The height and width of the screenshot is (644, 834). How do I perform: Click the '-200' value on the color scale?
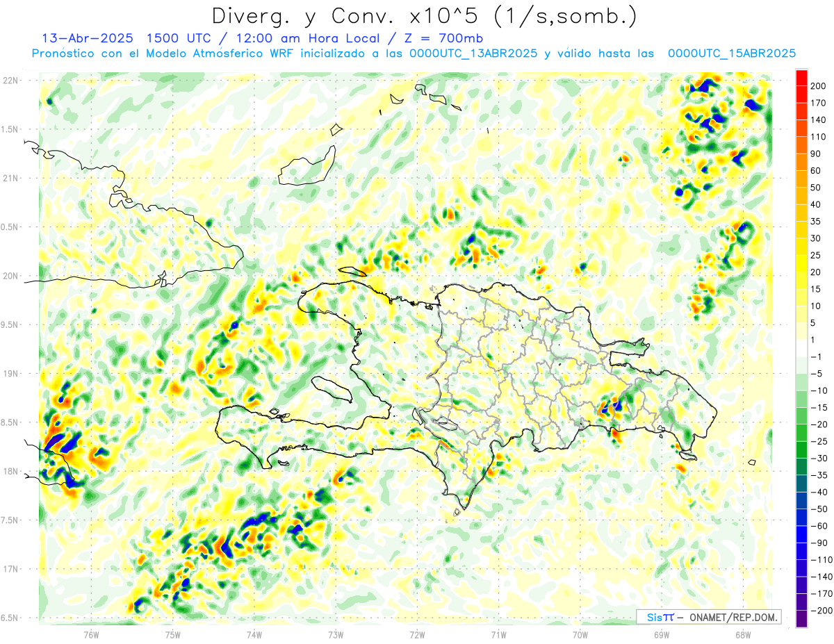821,611
